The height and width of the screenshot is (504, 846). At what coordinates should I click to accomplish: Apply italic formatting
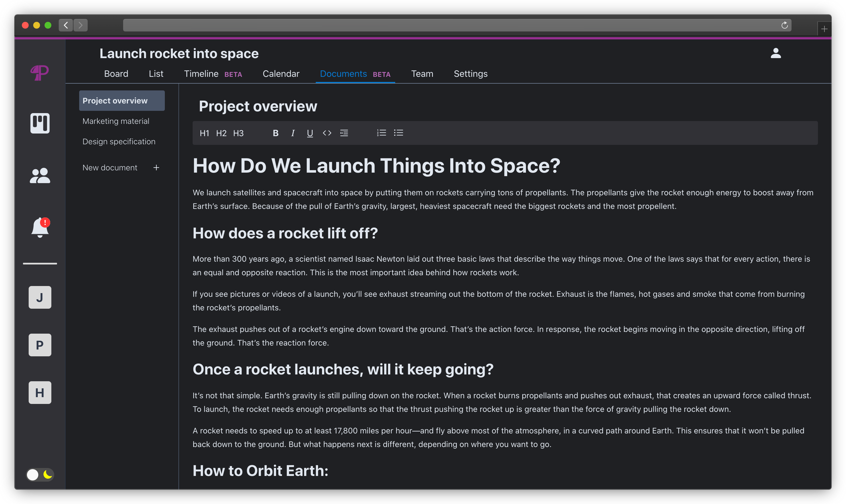[293, 133]
